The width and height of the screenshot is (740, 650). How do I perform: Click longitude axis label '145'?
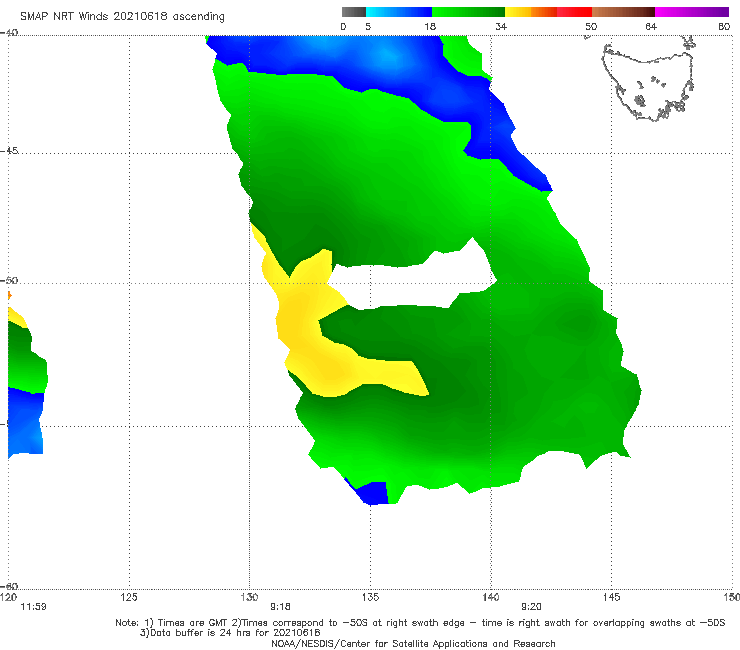(x=612, y=597)
